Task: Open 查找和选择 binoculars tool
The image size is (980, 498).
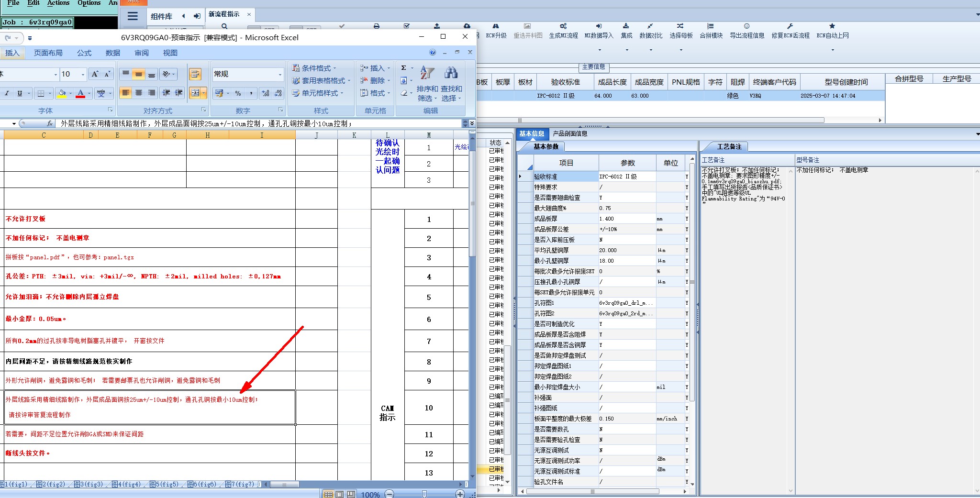Action: 451,84
